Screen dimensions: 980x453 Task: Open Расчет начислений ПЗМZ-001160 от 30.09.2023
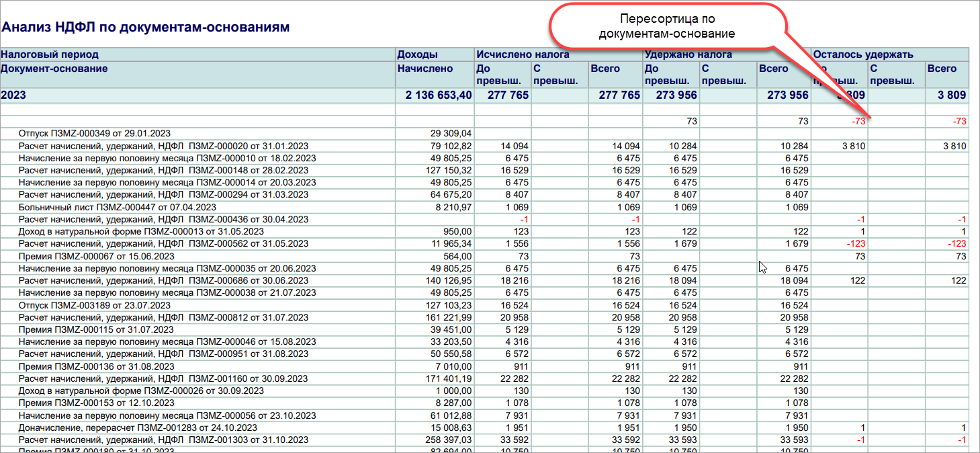tap(163, 378)
